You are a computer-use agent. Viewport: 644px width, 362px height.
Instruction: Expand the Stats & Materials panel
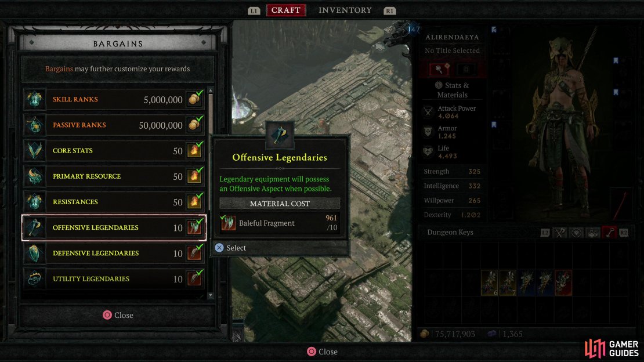point(452,90)
